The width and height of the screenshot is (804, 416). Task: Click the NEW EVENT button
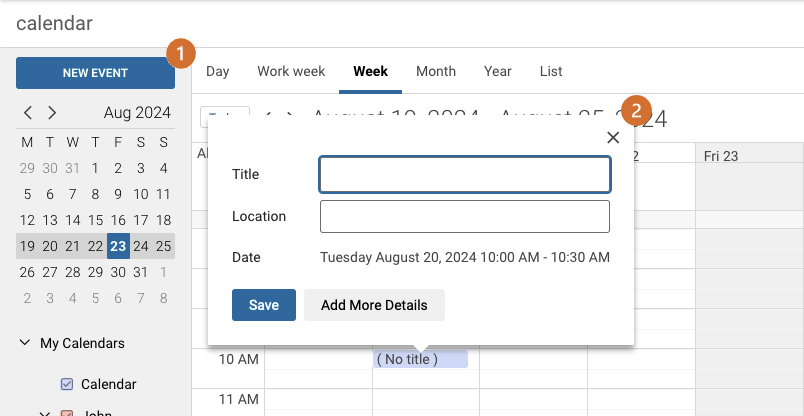(x=95, y=73)
